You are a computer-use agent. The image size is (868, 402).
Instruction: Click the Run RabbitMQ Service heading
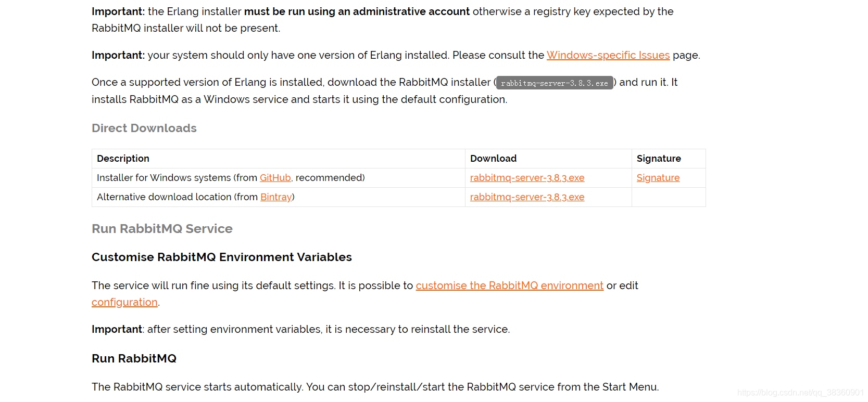pyautogui.click(x=162, y=229)
